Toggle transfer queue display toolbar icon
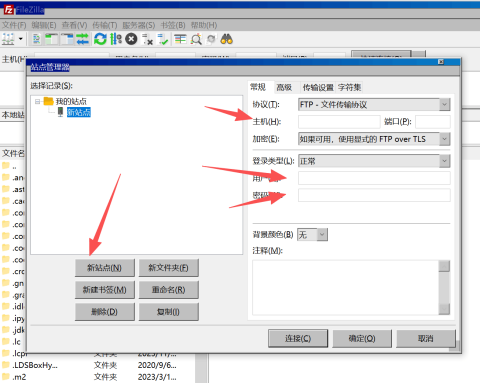This screenshot has height=383, width=480. click(83, 39)
